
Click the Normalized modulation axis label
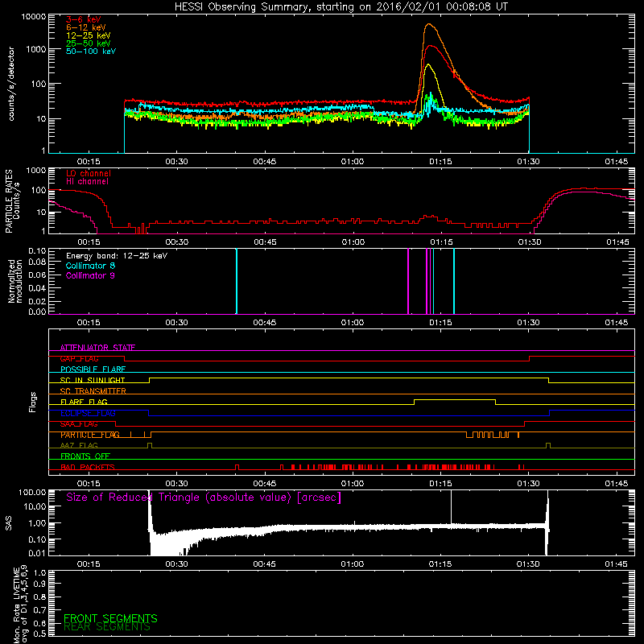tap(15, 281)
